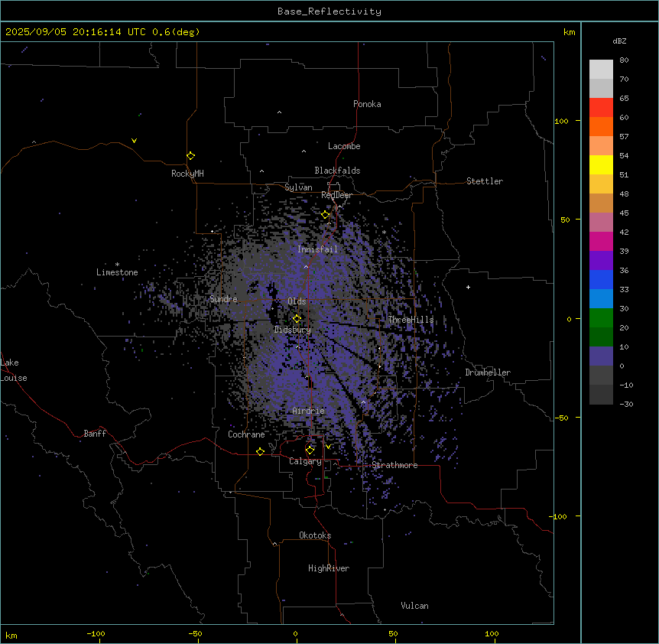Click the Lacombe city label
The image size is (659, 644).
click(x=344, y=146)
